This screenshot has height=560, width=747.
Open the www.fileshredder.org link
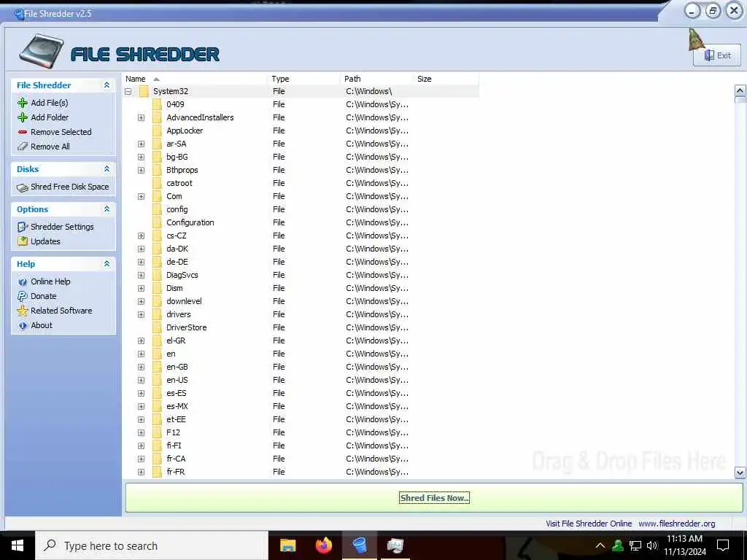click(676, 524)
